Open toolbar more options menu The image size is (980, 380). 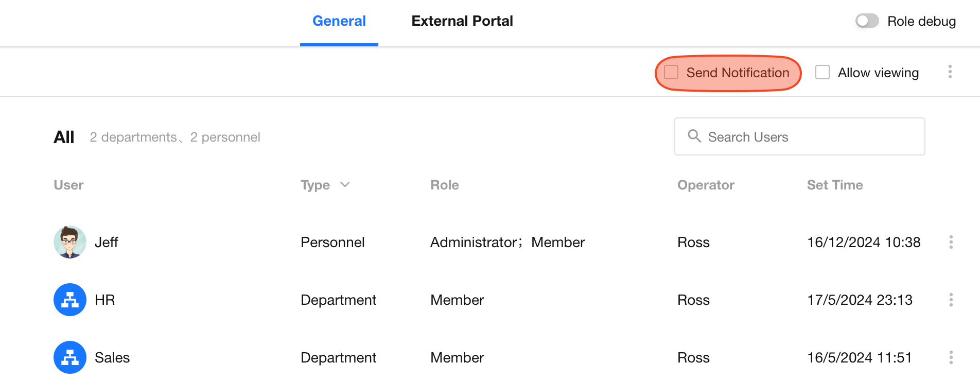[950, 72]
